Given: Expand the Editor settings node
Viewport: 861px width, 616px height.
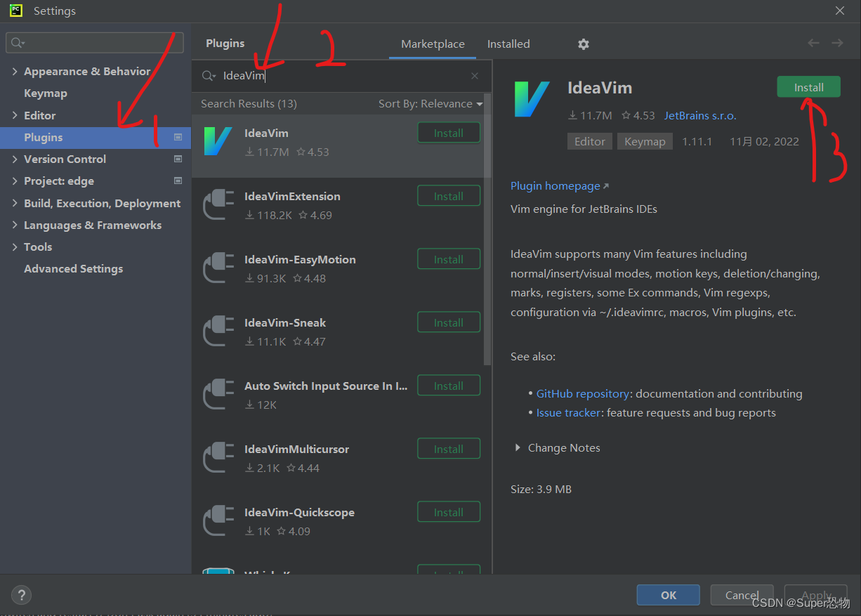Looking at the screenshot, I should pyautogui.click(x=15, y=116).
